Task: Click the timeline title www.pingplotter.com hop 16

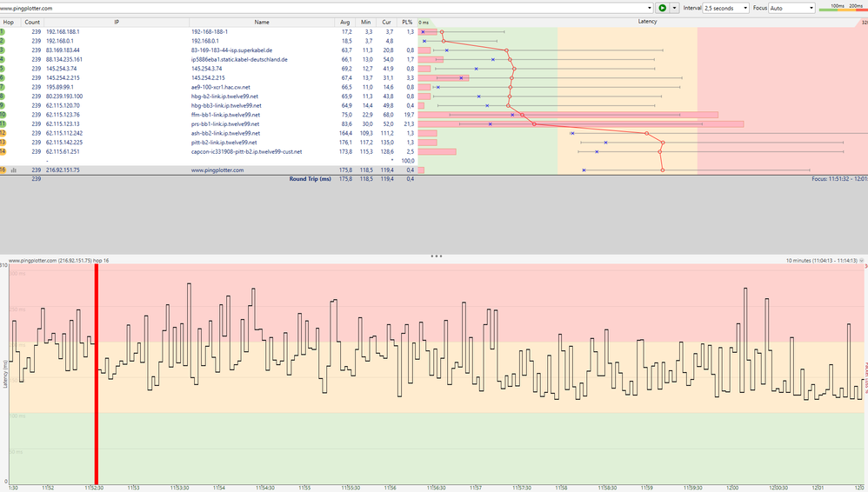Action: 58,260
